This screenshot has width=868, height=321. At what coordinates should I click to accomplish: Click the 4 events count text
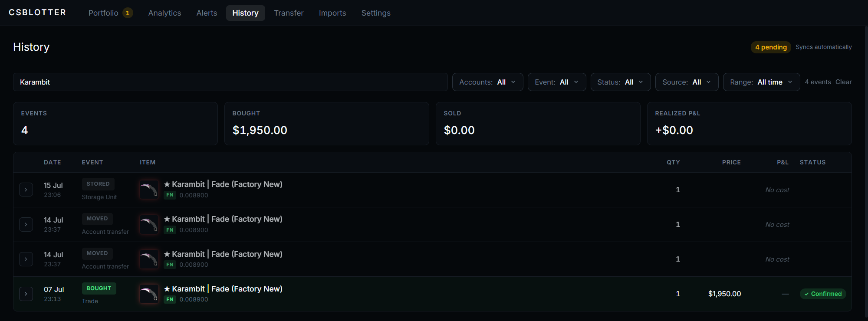click(818, 82)
